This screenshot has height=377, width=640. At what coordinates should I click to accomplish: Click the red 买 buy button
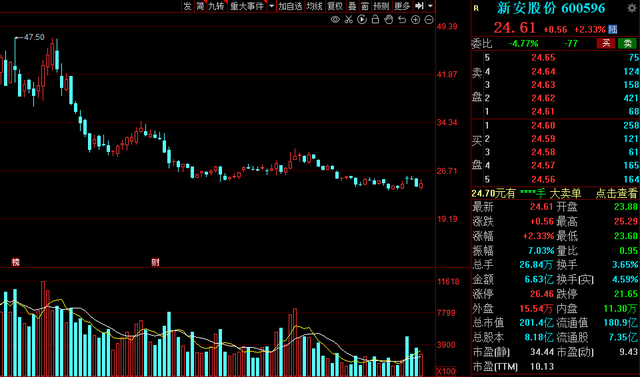pyautogui.click(x=606, y=43)
